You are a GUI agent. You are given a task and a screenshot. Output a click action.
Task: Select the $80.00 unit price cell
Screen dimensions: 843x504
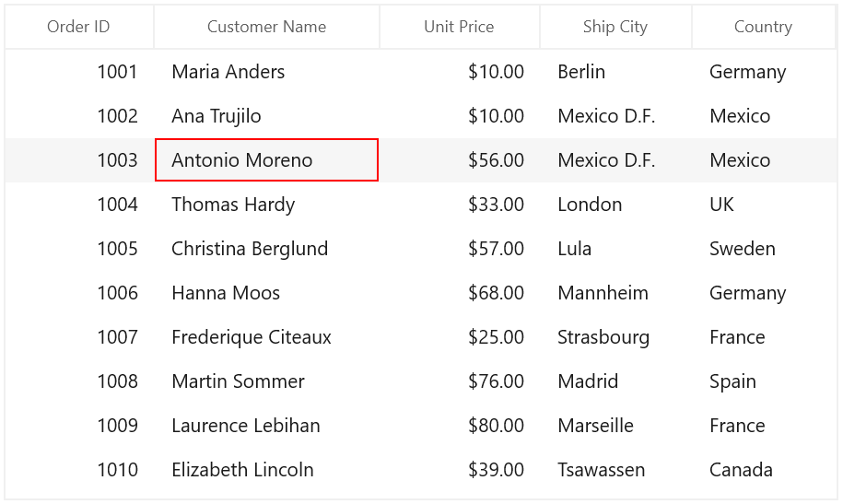coord(459,426)
